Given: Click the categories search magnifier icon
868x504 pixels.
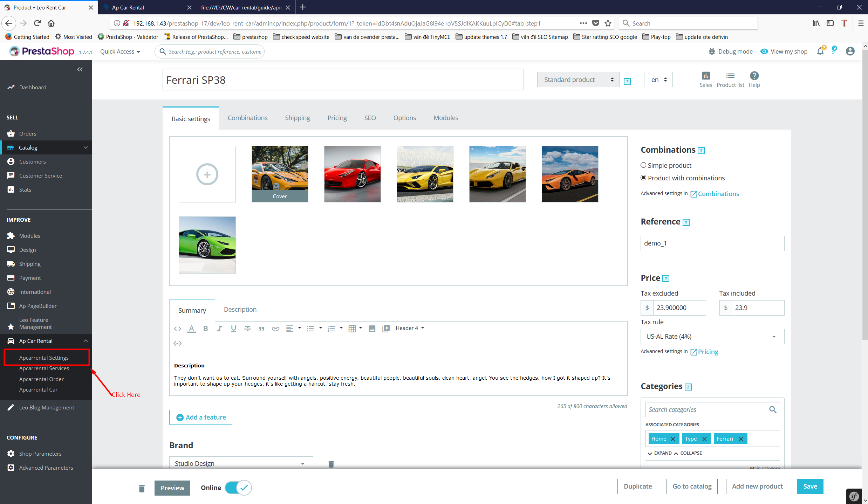Looking at the screenshot, I should [x=772, y=409].
